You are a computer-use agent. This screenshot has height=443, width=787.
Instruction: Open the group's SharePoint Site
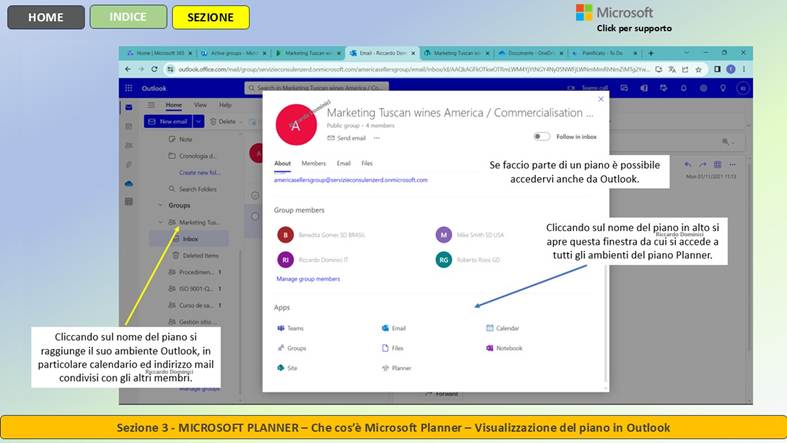(x=288, y=368)
